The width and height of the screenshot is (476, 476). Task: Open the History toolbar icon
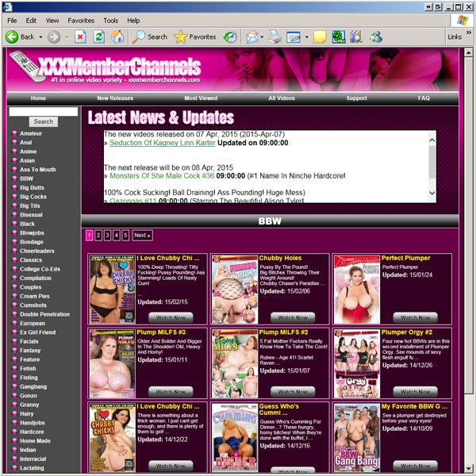(230, 36)
